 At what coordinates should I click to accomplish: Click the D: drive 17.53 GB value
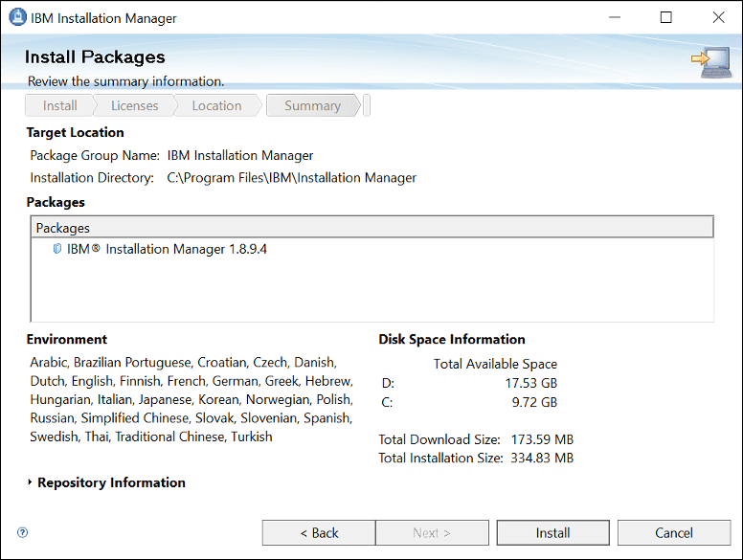[531, 383]
